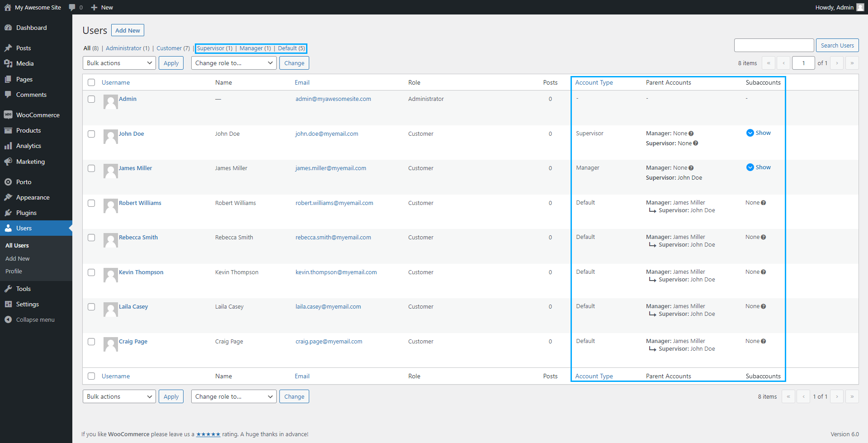Click the Tools wrench icon
Image resolution: width=868 pixels, height=443 pixels.
click(x=8, y=289)
